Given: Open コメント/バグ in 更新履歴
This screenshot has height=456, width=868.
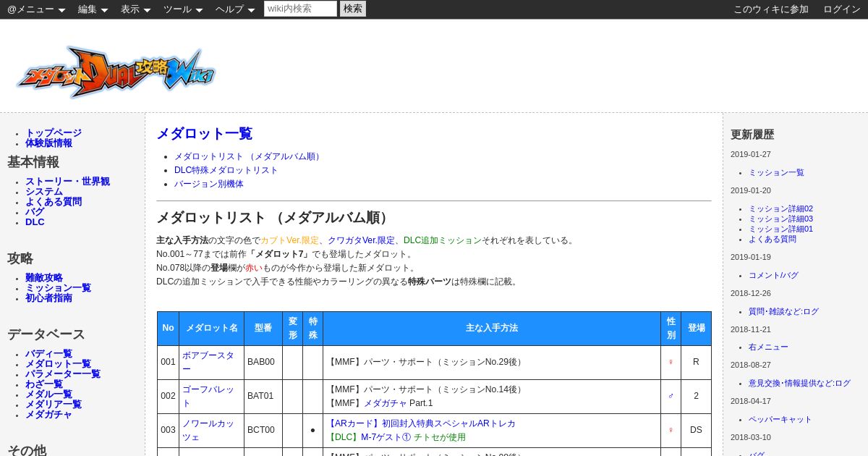Looking at the screenshot, I should click(773, 275).
